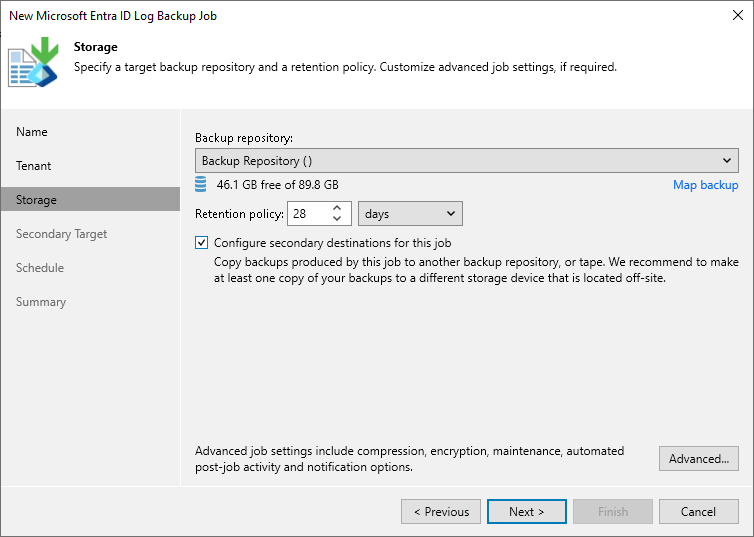
Task: Click the 'Retention policy:' label
Action: [x=239, y=214]
